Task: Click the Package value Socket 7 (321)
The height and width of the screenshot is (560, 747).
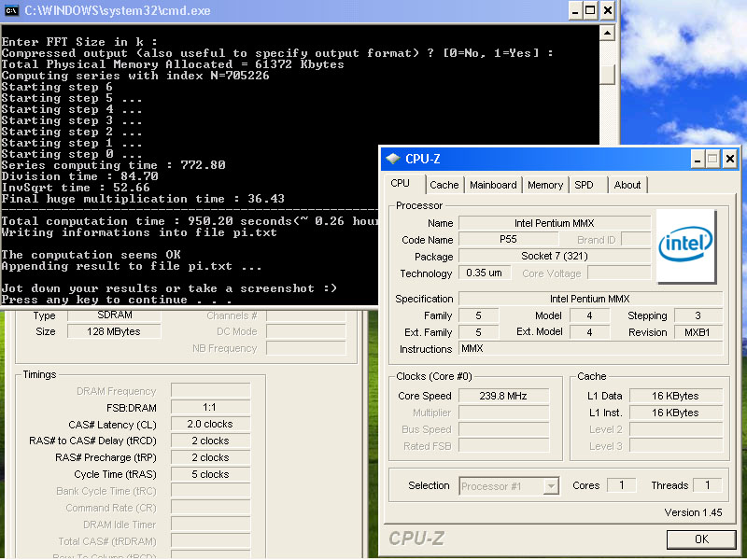Action: tap(555, 256)
